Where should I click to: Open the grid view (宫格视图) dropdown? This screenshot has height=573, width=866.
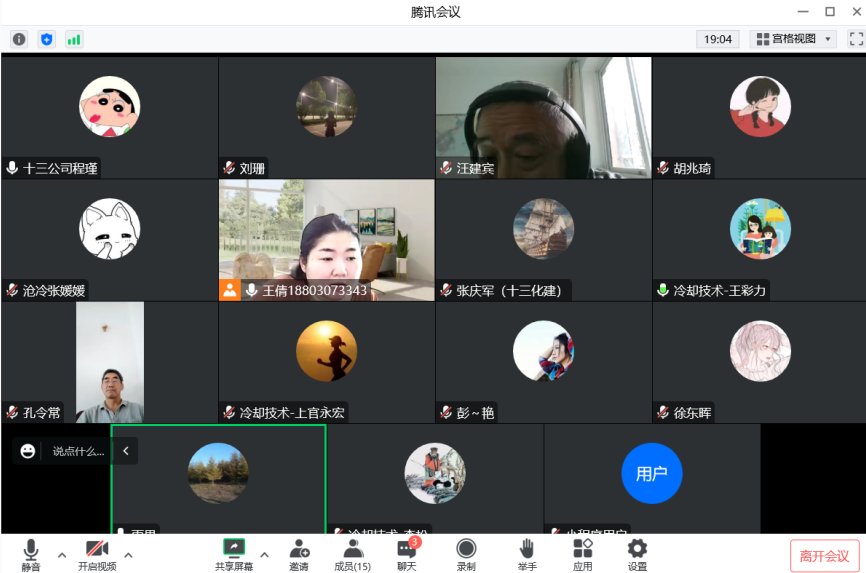(x=793, y=39)
